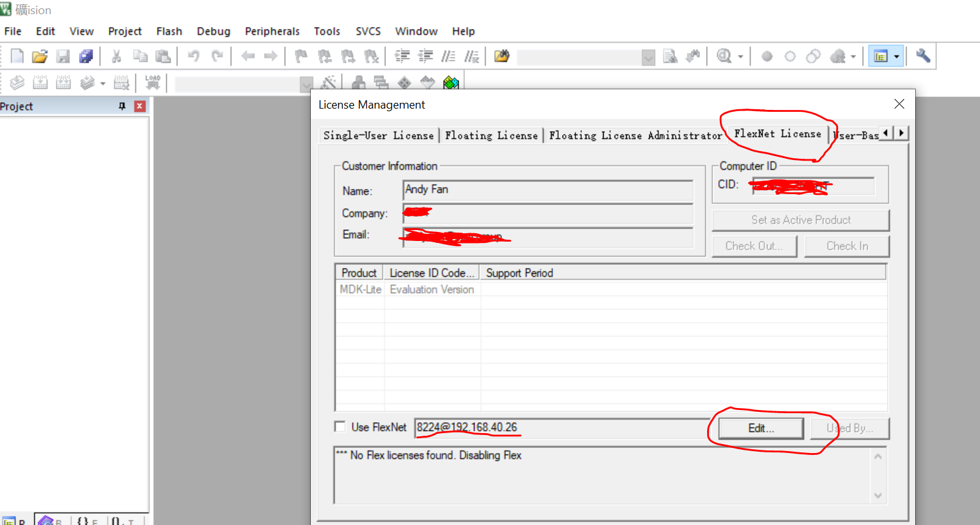Open the Debug menu
Screen dimensions: 980x525
click(x=213, y=31)
